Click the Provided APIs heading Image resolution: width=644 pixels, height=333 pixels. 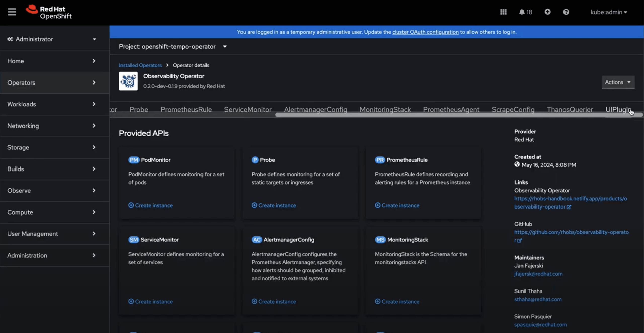(x=144, y=133)
